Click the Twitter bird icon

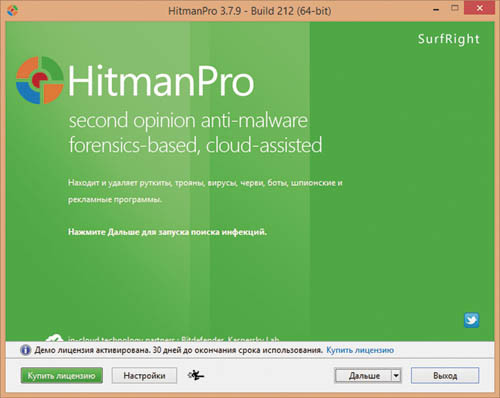pyautogui.click(x=472, y=320)
